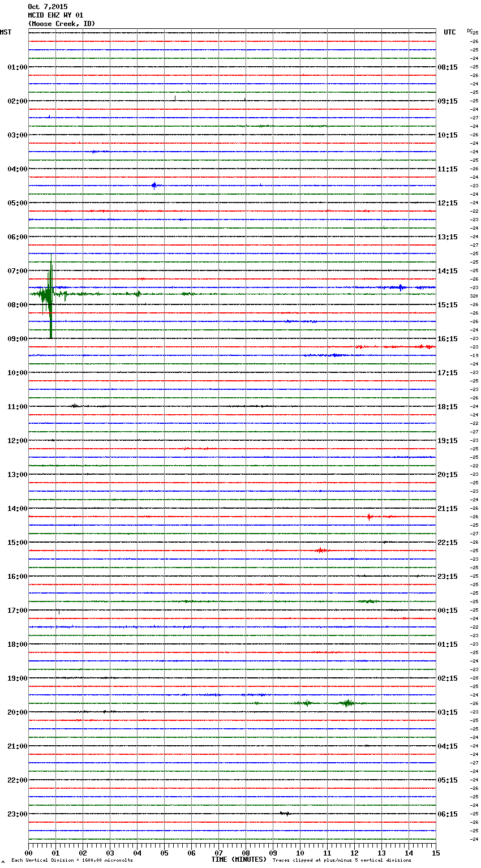This screenshot has height=868, width=481.
Task: Select the '10:15' UTC row label
Action: click(x=448, y=135)
